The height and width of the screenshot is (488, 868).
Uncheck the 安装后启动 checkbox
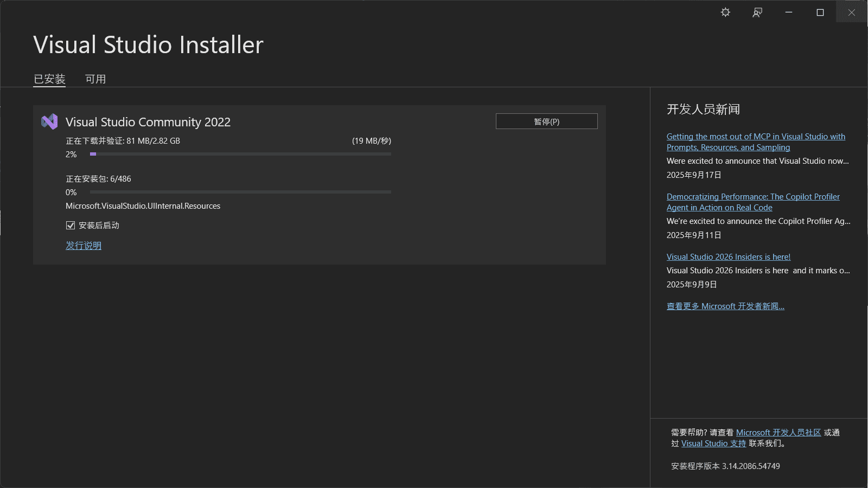point(71,225)
